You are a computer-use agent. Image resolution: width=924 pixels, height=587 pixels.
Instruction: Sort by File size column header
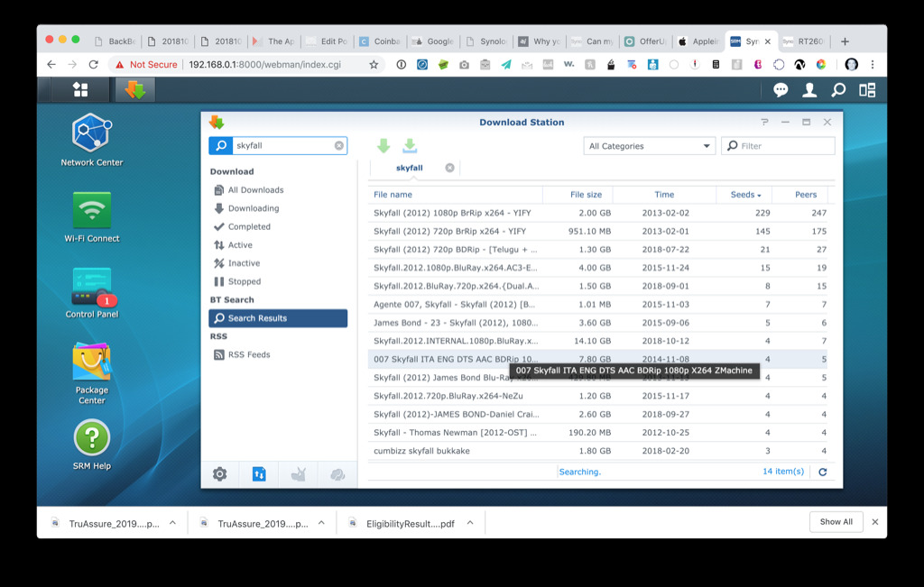(x=577, y=194)
